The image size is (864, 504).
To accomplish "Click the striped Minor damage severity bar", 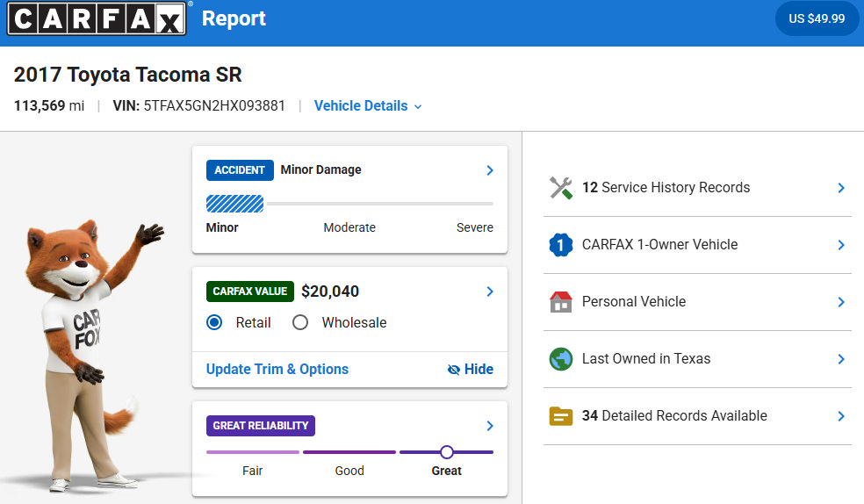I will click(234, 204).
